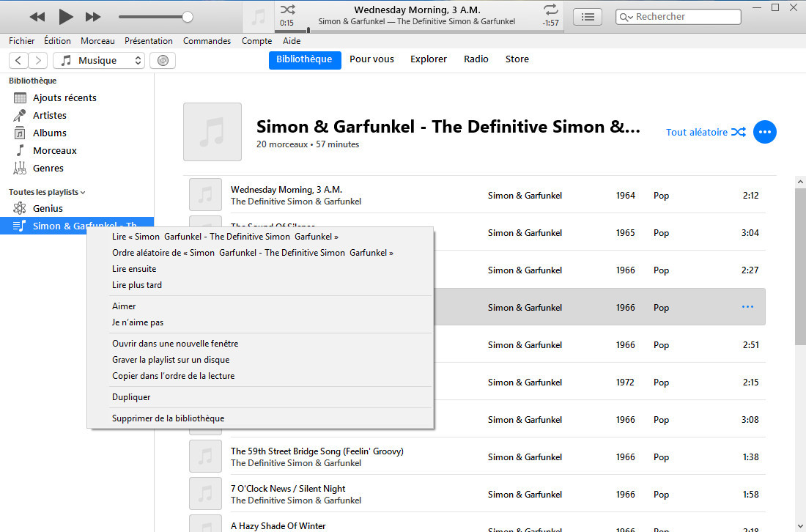This screenshot has height=532, width=806.
Task: Click the Tout aléatoire shuffle link
Action: point(705,132)
